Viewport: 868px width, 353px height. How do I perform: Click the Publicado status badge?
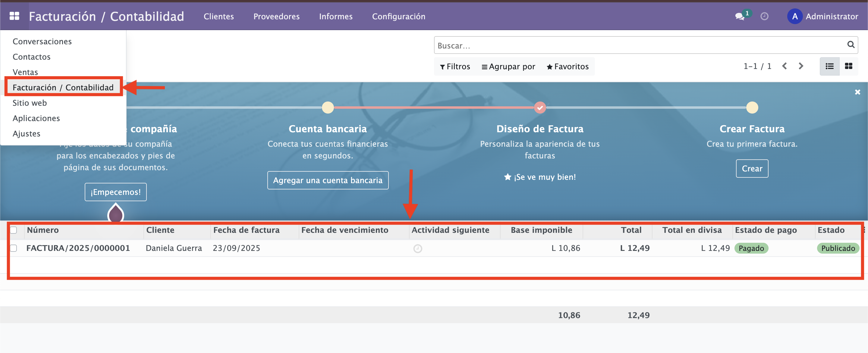(x=838, y=248)
